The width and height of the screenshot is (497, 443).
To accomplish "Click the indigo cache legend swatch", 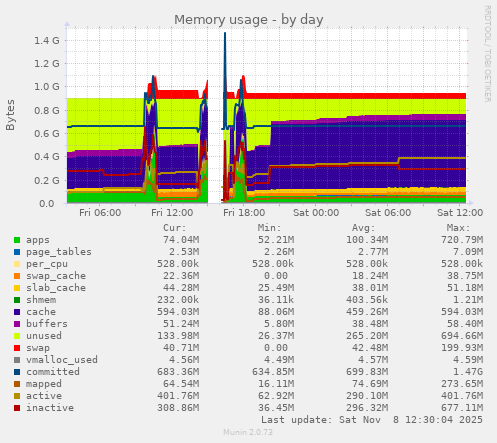I will tap(17, 312).
